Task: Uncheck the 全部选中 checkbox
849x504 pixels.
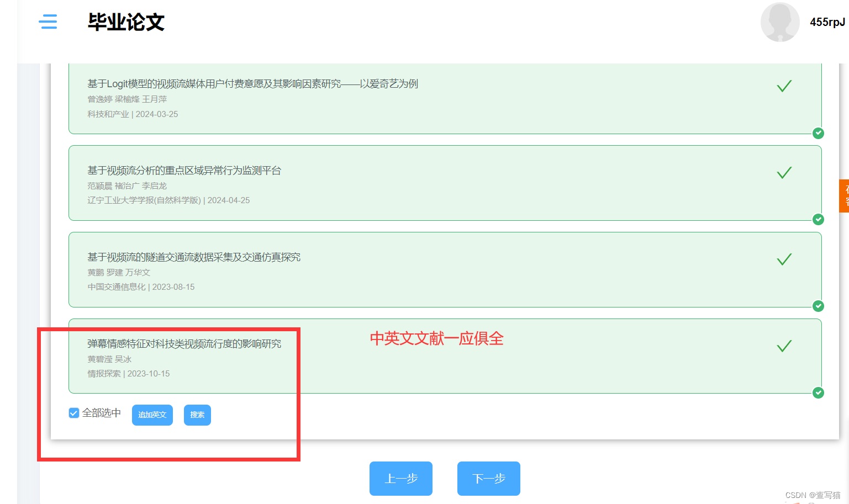Action: pyautogui.click(x=74, y=413)
